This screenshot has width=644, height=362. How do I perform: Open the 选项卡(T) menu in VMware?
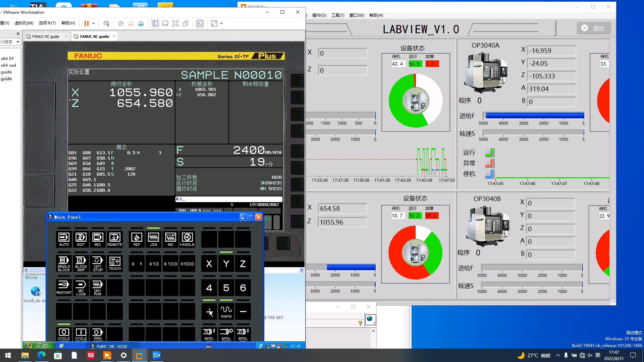pyautogui.click(x=47, y=23)
